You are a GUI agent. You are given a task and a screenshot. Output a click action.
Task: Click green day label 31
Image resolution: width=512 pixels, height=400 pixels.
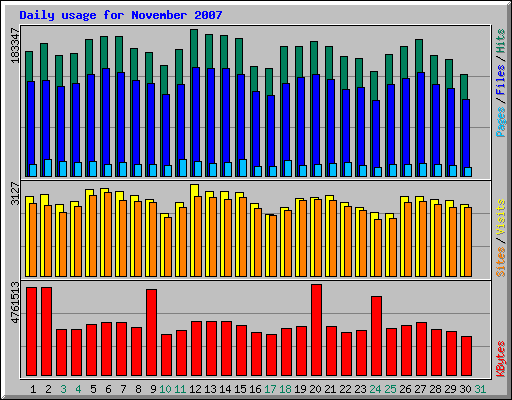click(480, 389)
